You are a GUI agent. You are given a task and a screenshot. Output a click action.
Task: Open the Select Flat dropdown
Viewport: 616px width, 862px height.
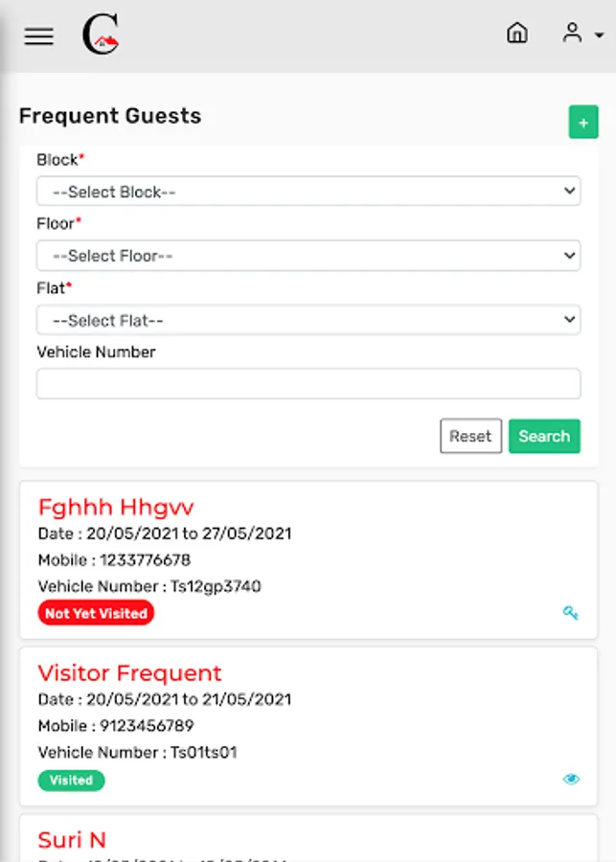tap(308, 320)
